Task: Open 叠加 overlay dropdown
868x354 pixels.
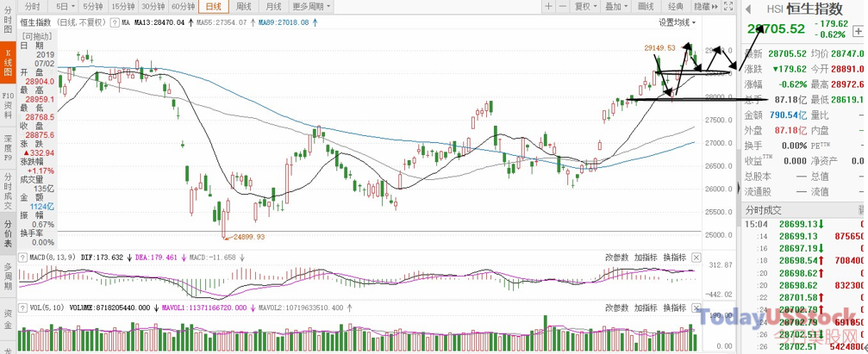Action: (x=616, y=6)
